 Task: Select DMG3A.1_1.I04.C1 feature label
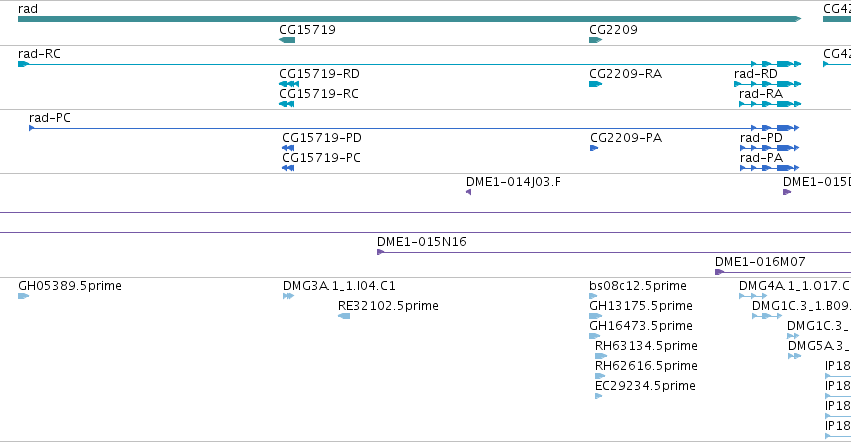pos(339,286)
